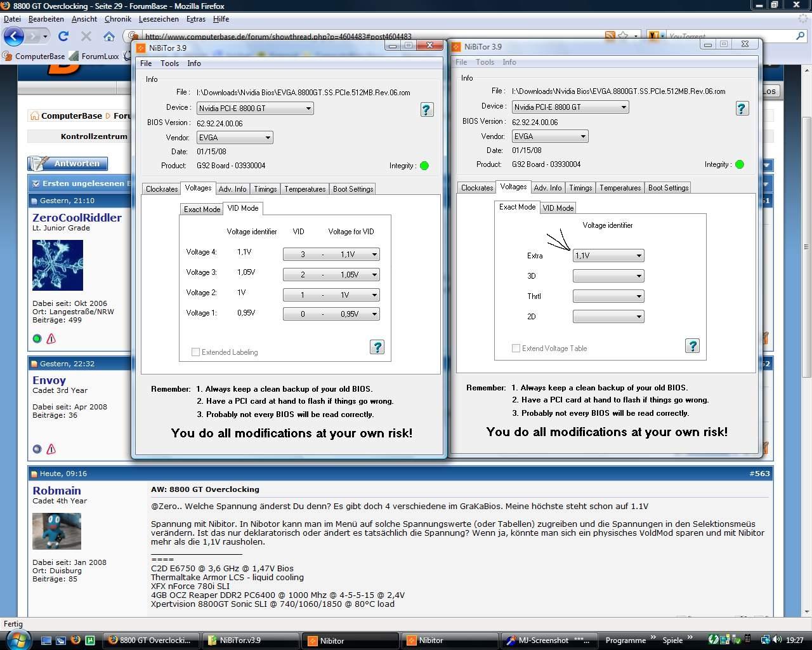
Task: Open Voltage 1 VID dropdown
Action: tap(331, 314)
